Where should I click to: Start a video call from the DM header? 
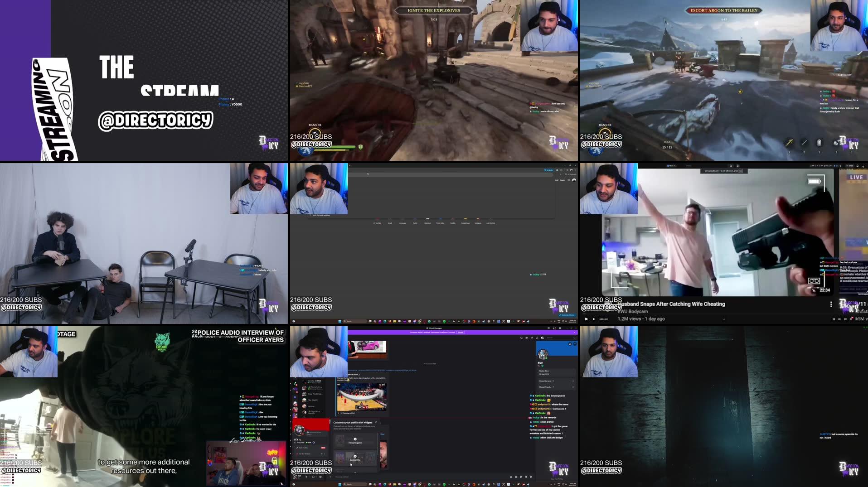coord(526,338)
